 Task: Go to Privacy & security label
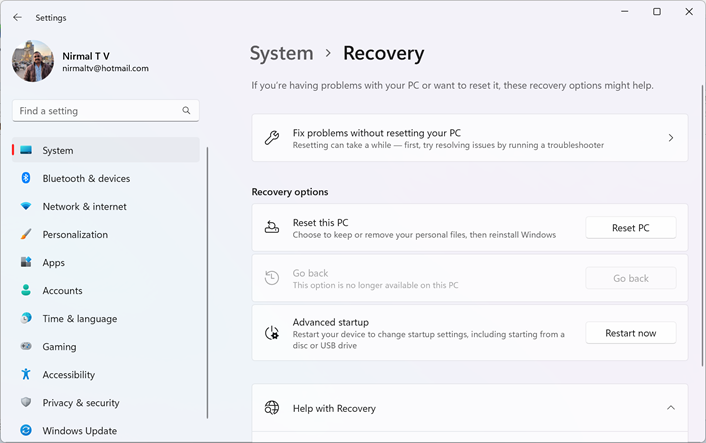pos(81,402)
